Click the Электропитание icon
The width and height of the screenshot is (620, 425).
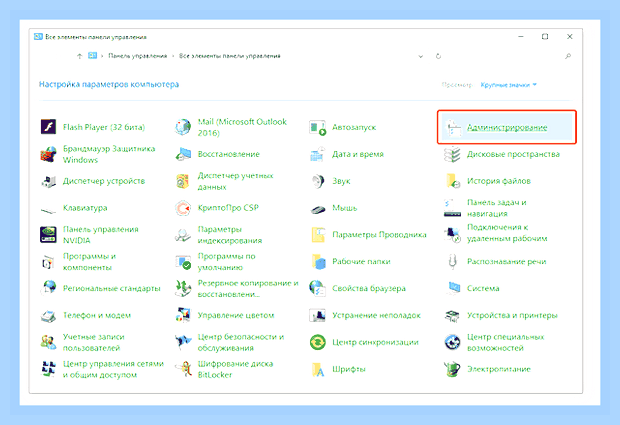click(x=452, y=369)
